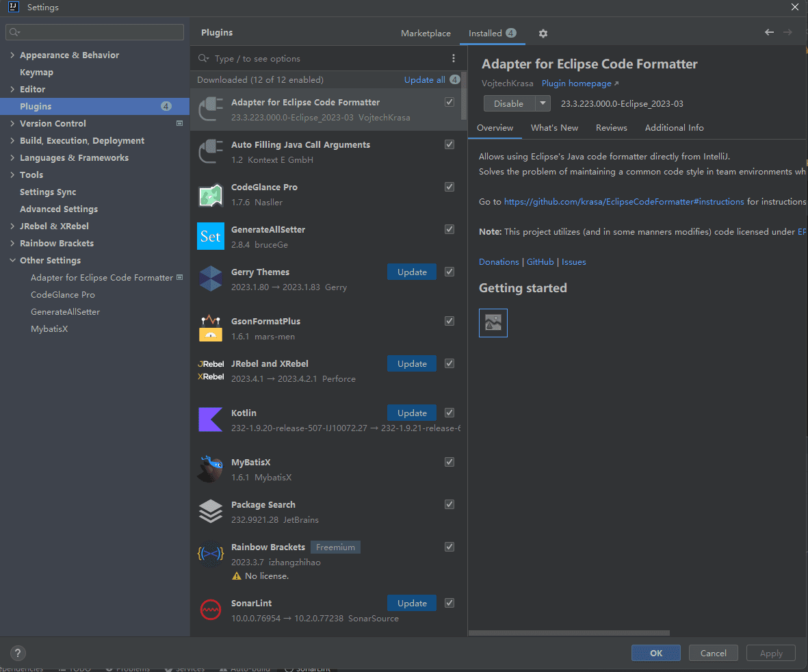Uncheck the GsonFormatPlus plugin checkbox
Screen dimensions: 808x672
click(x=449, y=321)
